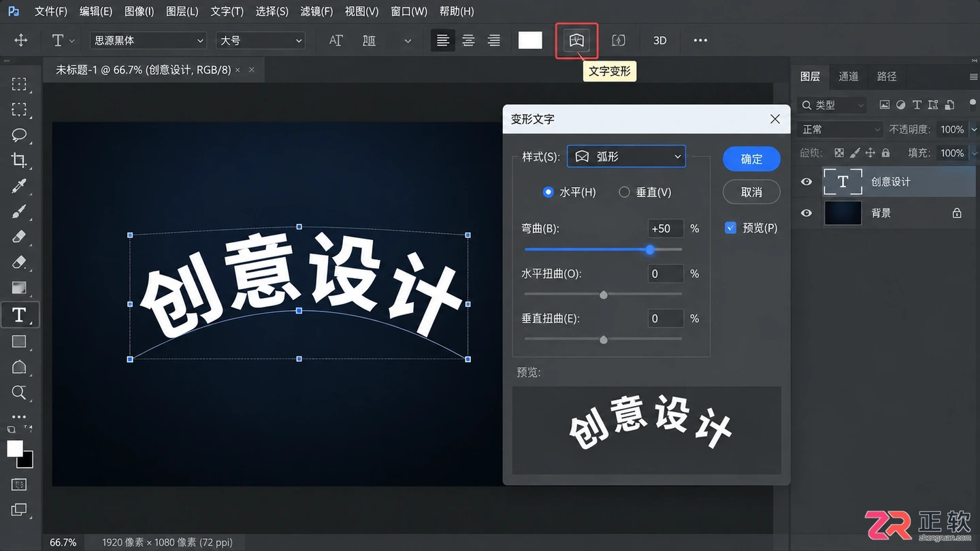Pick the Eyedropper tool
Viewport: 980px width, 551px height.
19,186
